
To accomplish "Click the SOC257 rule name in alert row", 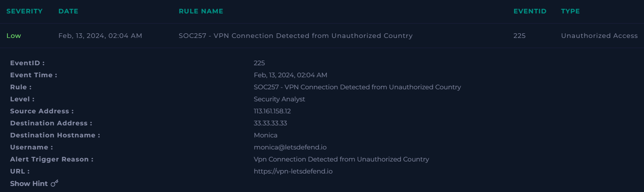I will tap(295, 36).
